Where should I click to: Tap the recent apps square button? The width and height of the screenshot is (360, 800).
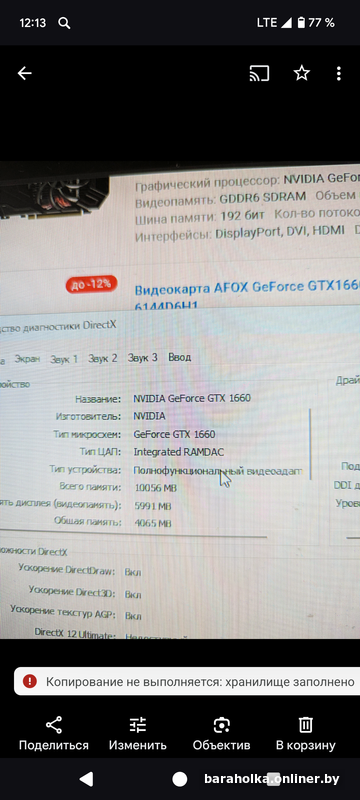pos(274,779)
